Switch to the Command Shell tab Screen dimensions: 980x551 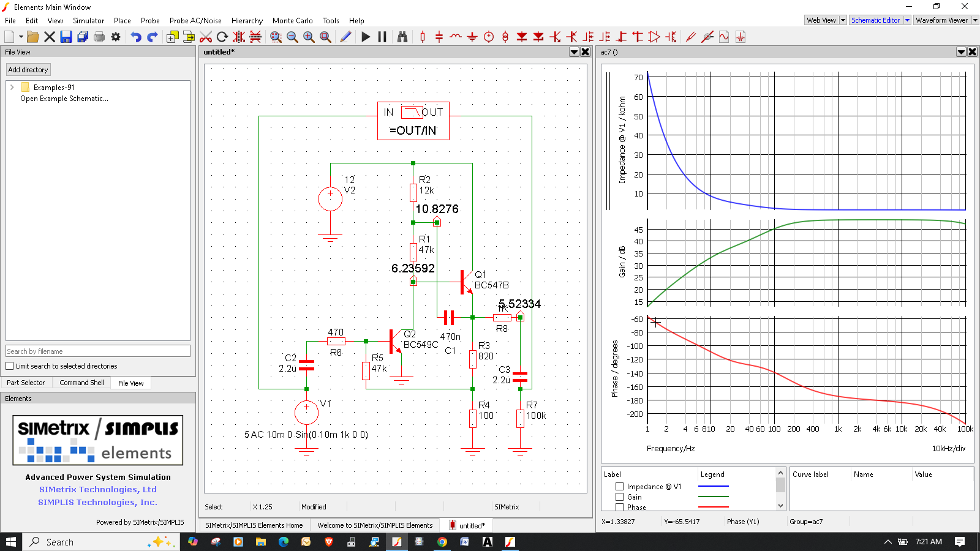[x=81, y=383]
